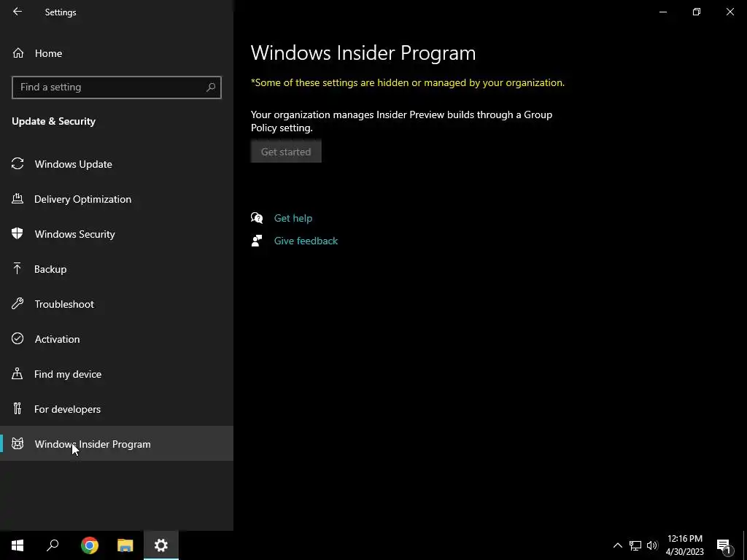Click the Windows Security shield icon
This screenshot has width=747, height=560.
[18, 233]
